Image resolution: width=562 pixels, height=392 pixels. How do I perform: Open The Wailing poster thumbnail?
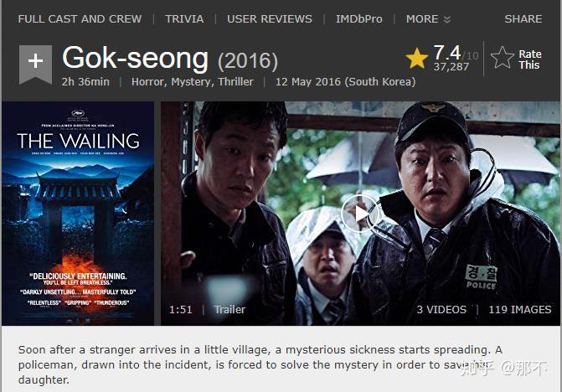point(78,214)
